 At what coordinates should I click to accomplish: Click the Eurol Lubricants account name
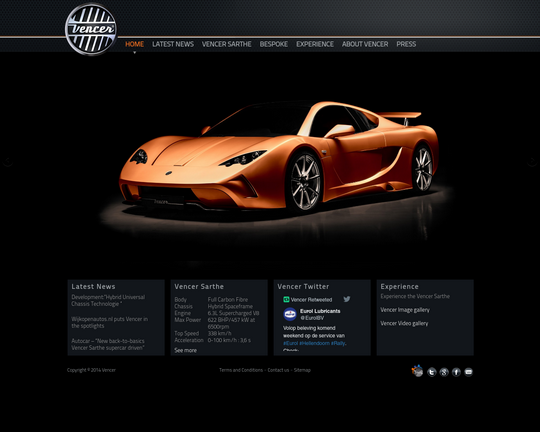tap(320, 311)
